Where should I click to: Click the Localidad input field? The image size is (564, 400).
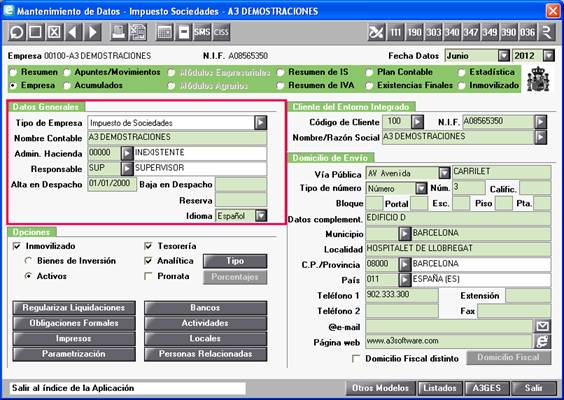click(x=458, y=249)
